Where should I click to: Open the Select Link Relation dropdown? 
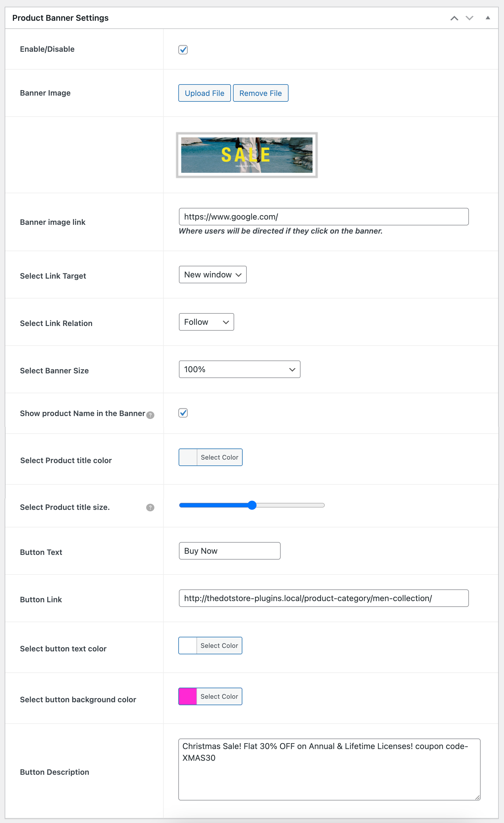[x=206, y=322]
